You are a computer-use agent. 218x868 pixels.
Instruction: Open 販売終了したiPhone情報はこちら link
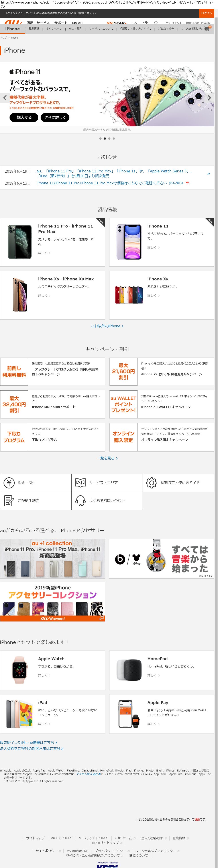28,742
